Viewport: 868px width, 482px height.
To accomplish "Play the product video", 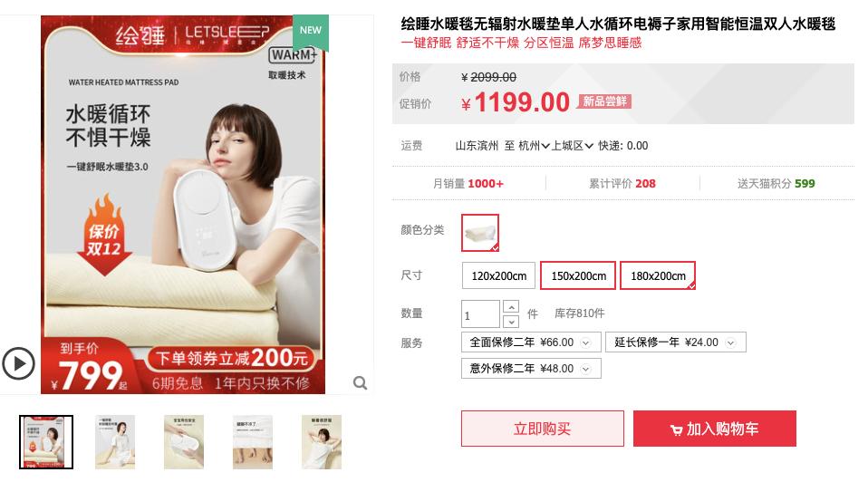I will tap(18, 363).
